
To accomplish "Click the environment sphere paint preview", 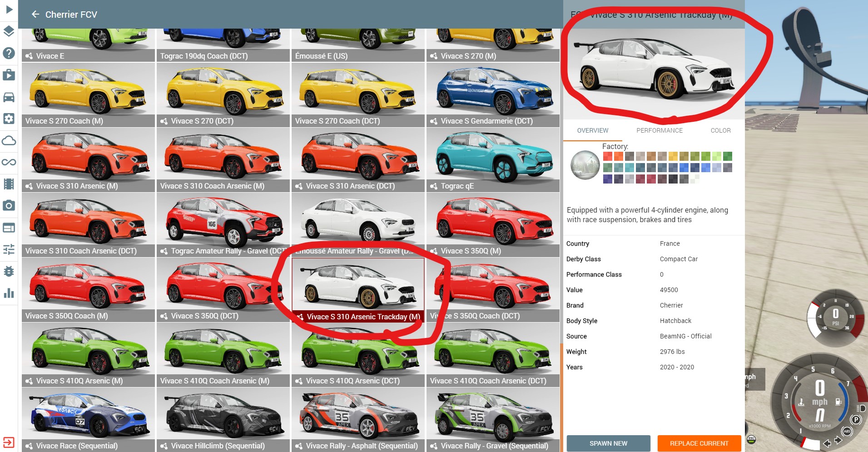I will click(x=585, y=165).
